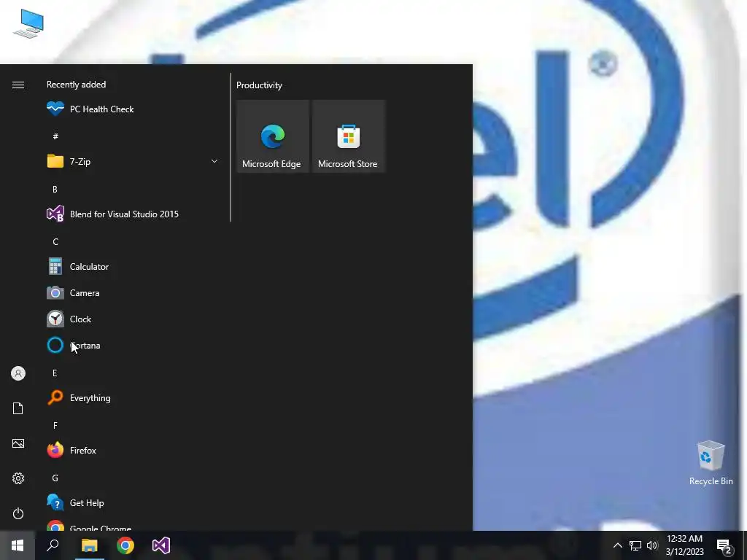Open Cortana from the app list
The image size is (747, 560).
pyautogui.click(x=133, y=345)
